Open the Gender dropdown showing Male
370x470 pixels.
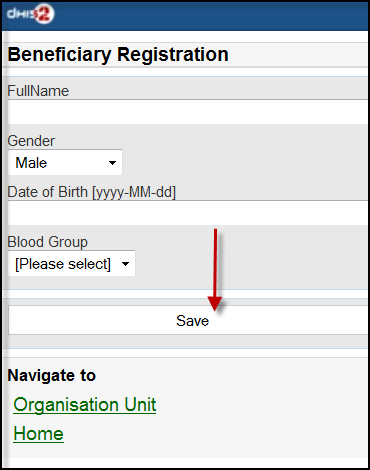pyautogui.click(x=65, y=163)
